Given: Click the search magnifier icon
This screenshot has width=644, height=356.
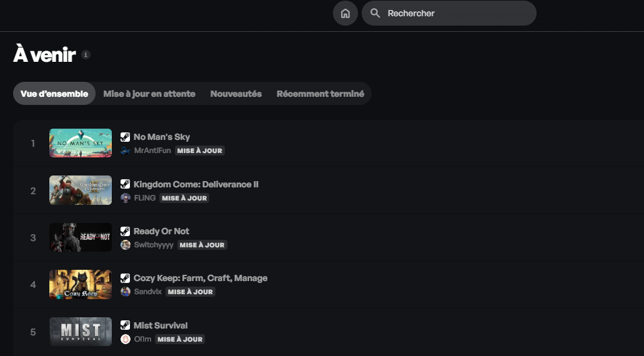Looking at the screenshot, I should pos(375,13).
